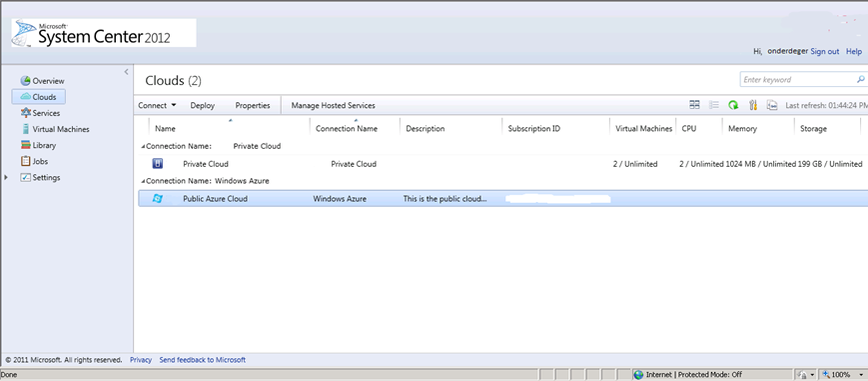Open Virtual Machines from the sidebar
Viewport: 868px width, 381px height.
point(55,129)
